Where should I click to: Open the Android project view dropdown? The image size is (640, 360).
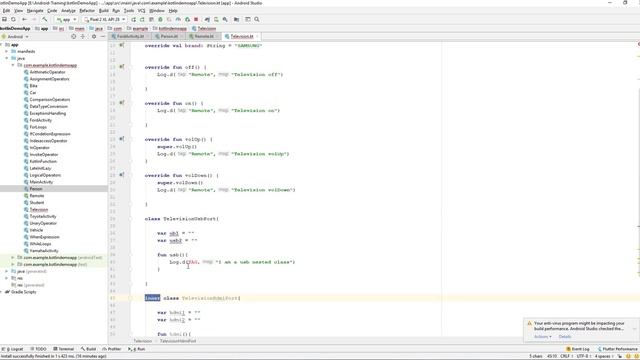16,36
